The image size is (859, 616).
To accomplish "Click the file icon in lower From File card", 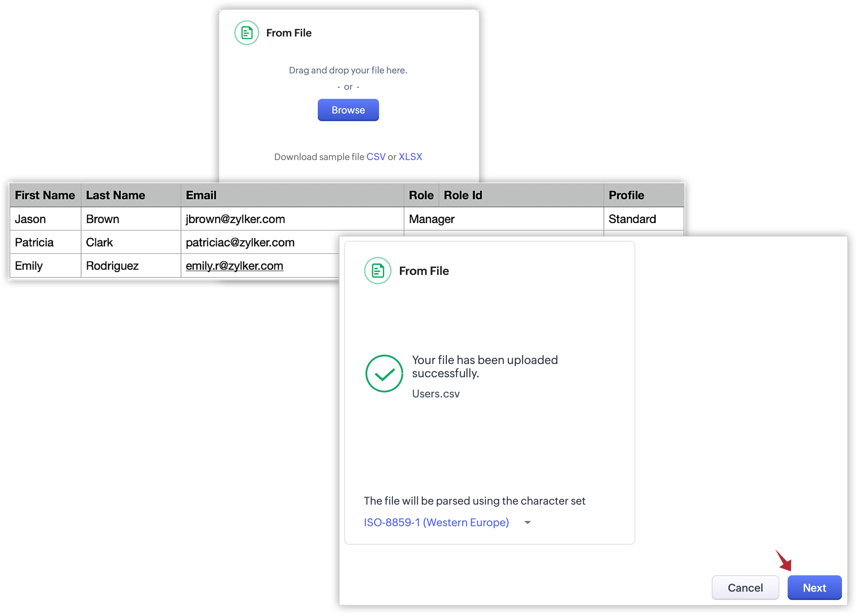I will [377, 271].
